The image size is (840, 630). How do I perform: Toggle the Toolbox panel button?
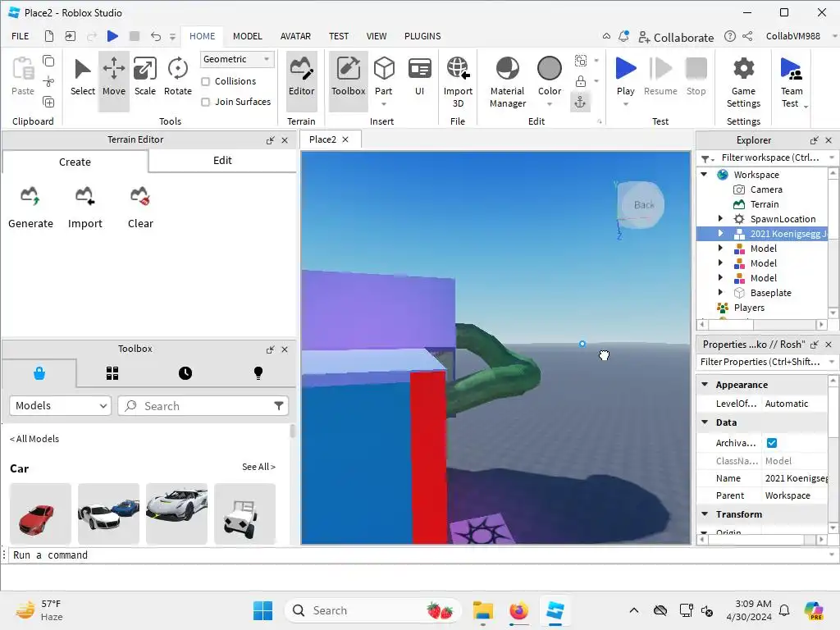pyautogui.click(x=348, y=80)
